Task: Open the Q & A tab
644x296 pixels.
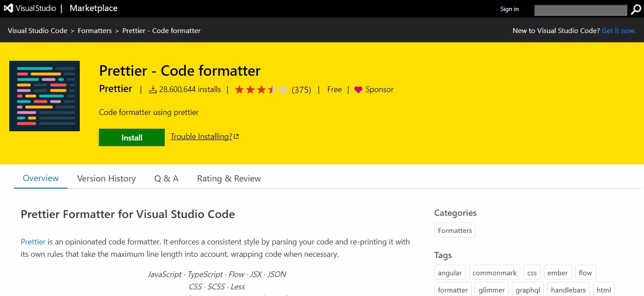Action: pos(166,178)
